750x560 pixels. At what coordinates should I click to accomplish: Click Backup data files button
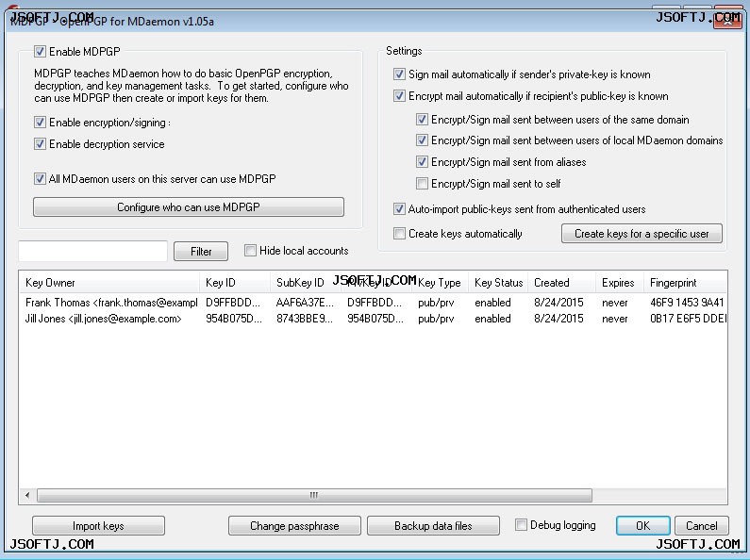click(433, 526)
